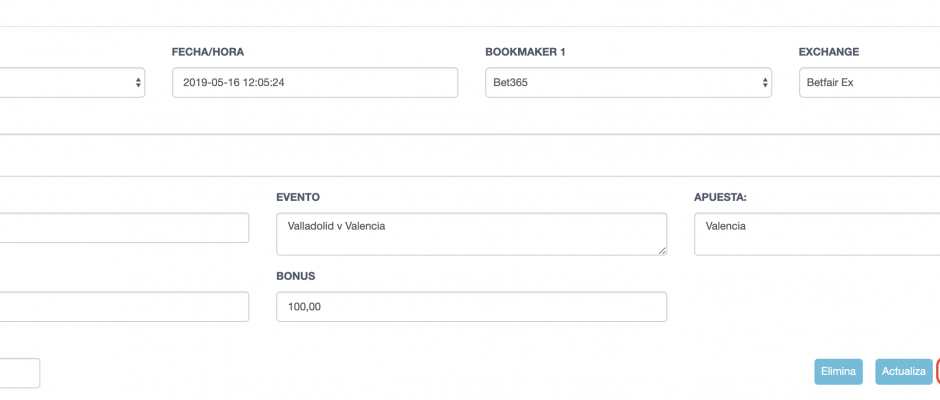Click the Actualiza button

pyautogui.click(x=903, y=372)
